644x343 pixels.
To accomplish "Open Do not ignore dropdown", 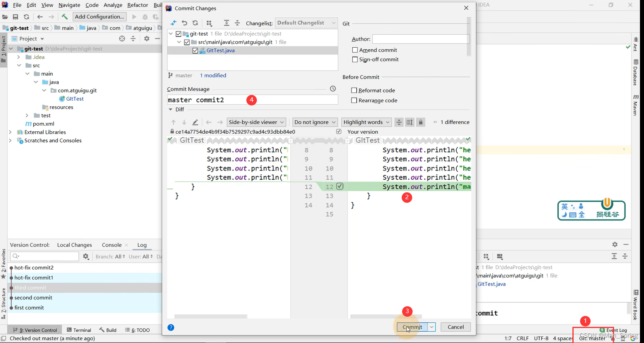I will tap(315, 122).
